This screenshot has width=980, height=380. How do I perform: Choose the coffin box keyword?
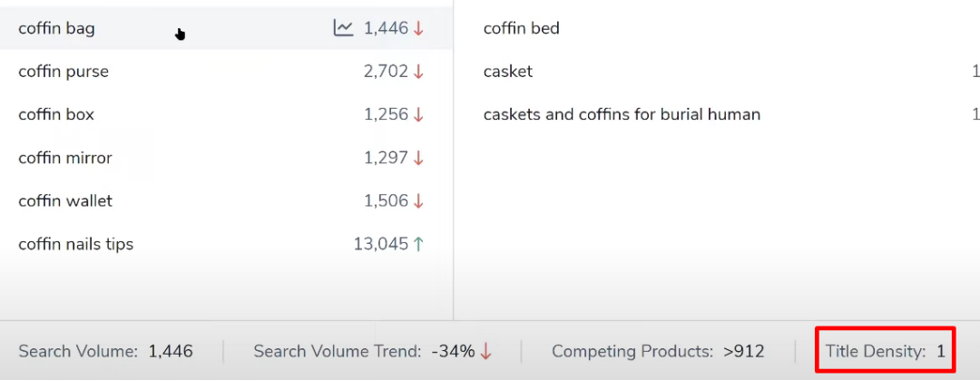[56, 114]
